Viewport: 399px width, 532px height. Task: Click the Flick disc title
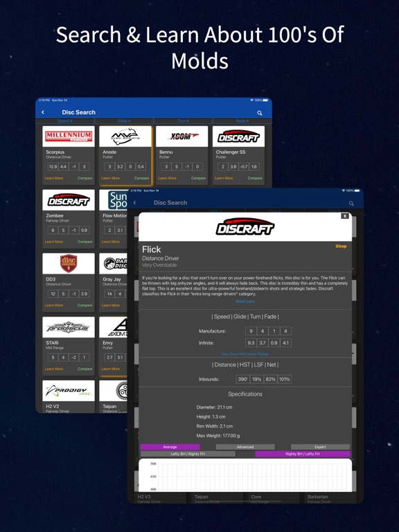(x=151, y=249)
